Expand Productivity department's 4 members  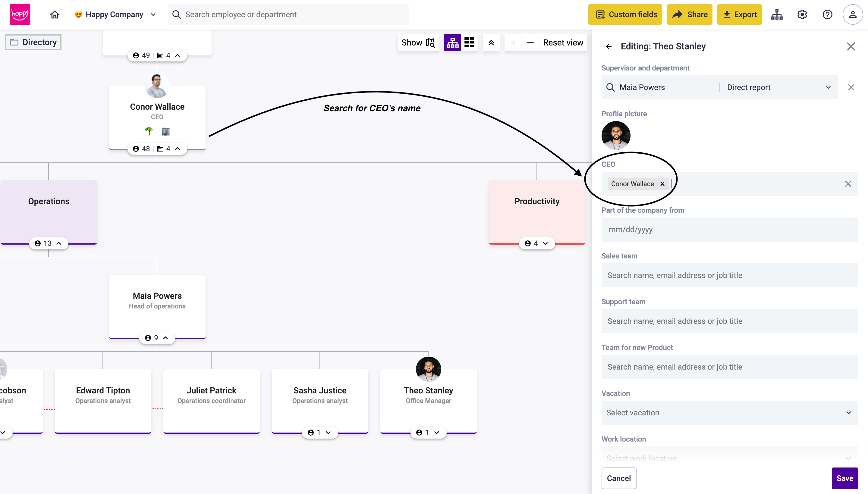click(x=537, y=243)
